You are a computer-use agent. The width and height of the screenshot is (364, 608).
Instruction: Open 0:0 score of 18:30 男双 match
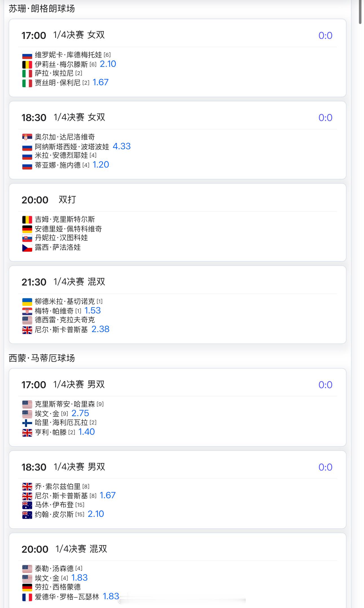coord(325,467)
